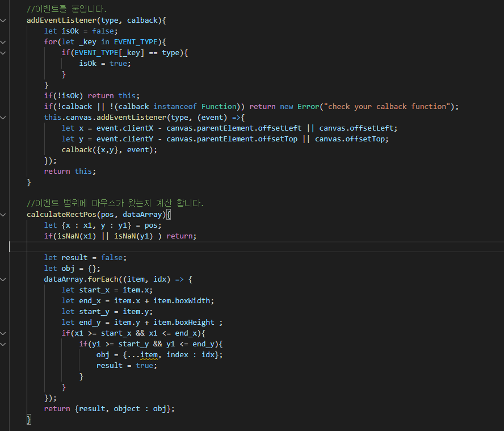Collapse the if y1 >= start_y block
Viewport: 504px width, 431px height.
pos(3,344)
